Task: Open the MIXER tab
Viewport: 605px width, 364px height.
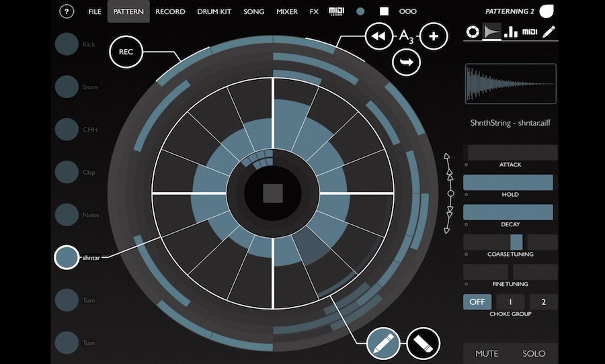Action: (x=287, y=11)
